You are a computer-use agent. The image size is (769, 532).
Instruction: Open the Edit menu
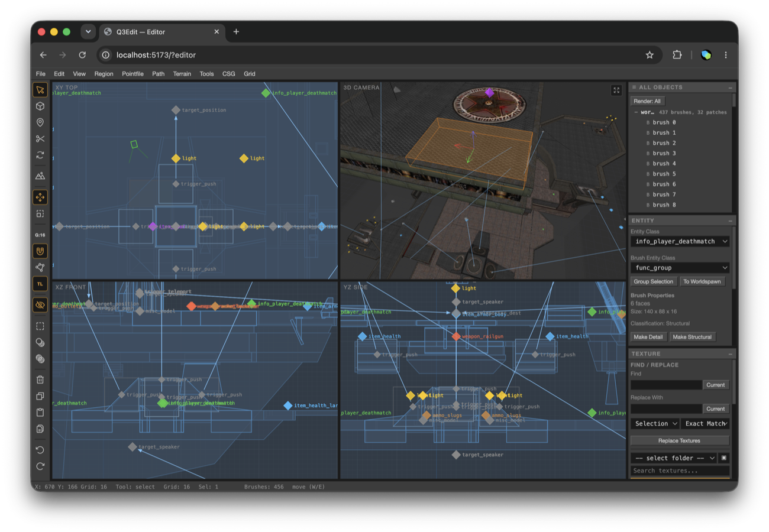[59, 74]
